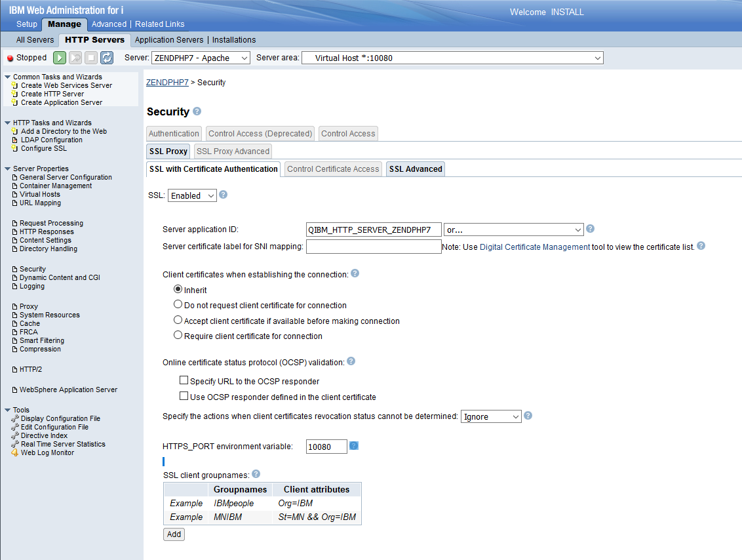This screenshot has height=560, width=742.
Task: Click help icon beside Server application ID
Action: point(590,229)
